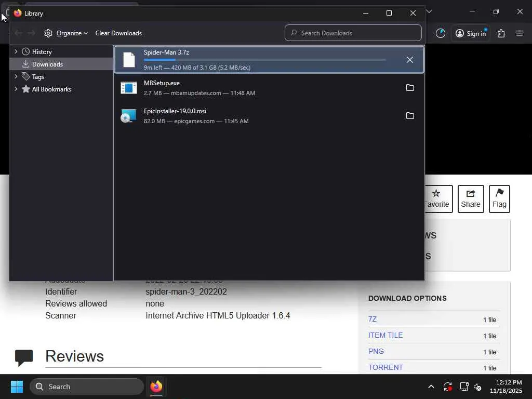Click the Library back arrow
Image resolution: width=532 pixels, height=399 pixels.
click(18, 33)
